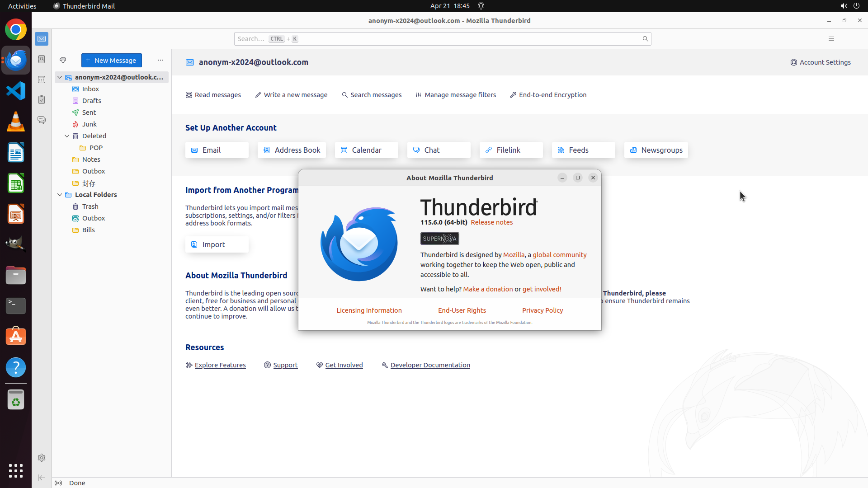This screenshot has height=488, width=868.
Task: Open the Thunderbird app menu hamburger
Action: pos(831,39)
